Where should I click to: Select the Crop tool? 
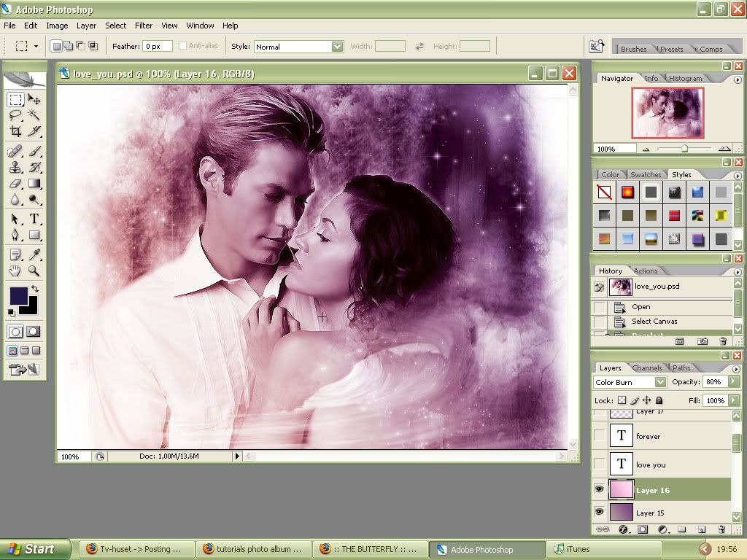15,131
